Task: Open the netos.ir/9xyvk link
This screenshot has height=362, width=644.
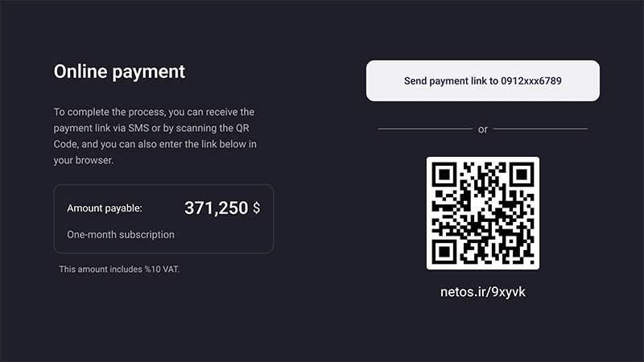Action: 482,292
